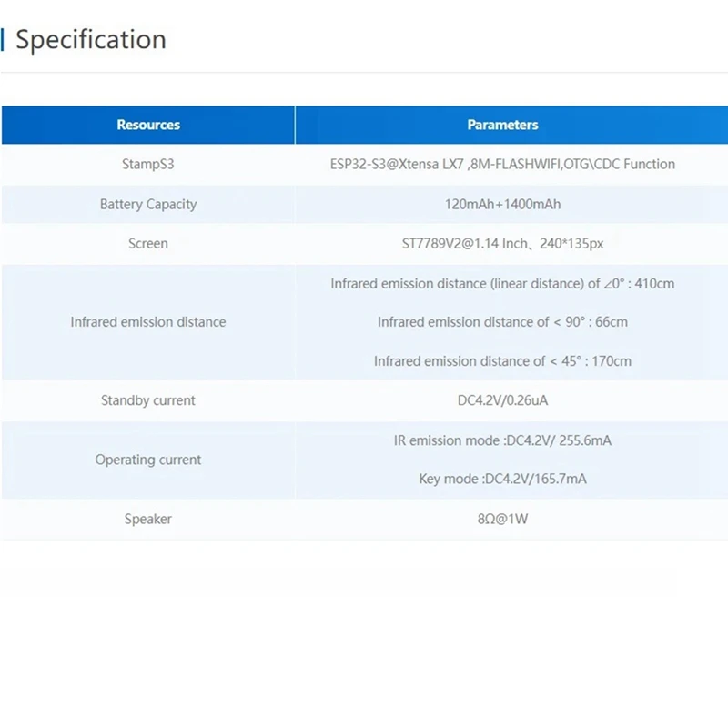The height and width of the screenshot is (728, 728).
Task: Select the Standby current row label
Action: pyautogui.click(x=148, y=400)
